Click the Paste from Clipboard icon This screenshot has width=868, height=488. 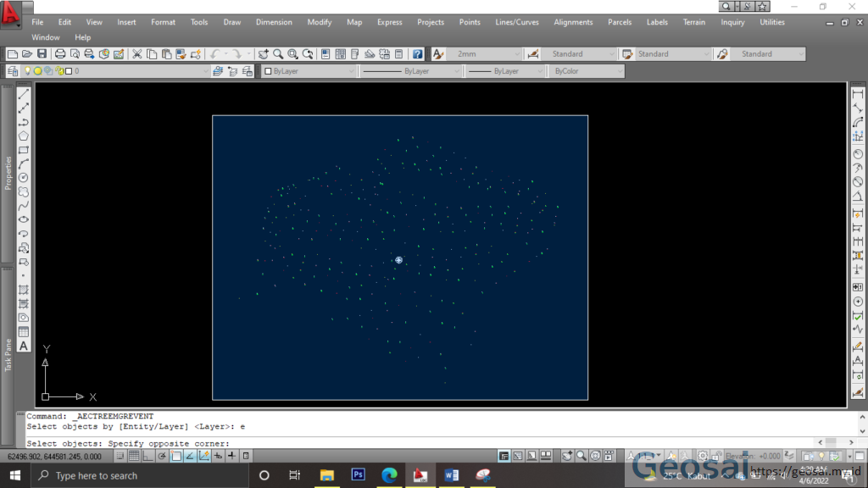[x=165, y=53]
